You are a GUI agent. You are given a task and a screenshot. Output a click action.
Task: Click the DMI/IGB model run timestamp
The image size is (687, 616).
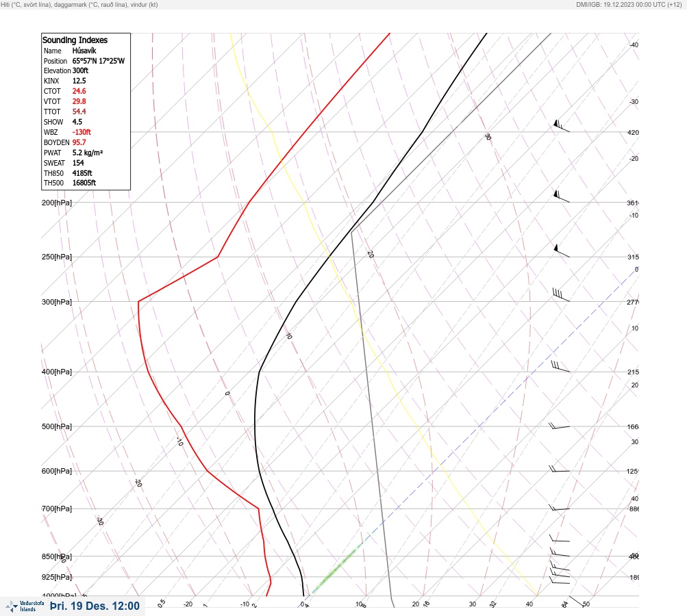[629, 5]
